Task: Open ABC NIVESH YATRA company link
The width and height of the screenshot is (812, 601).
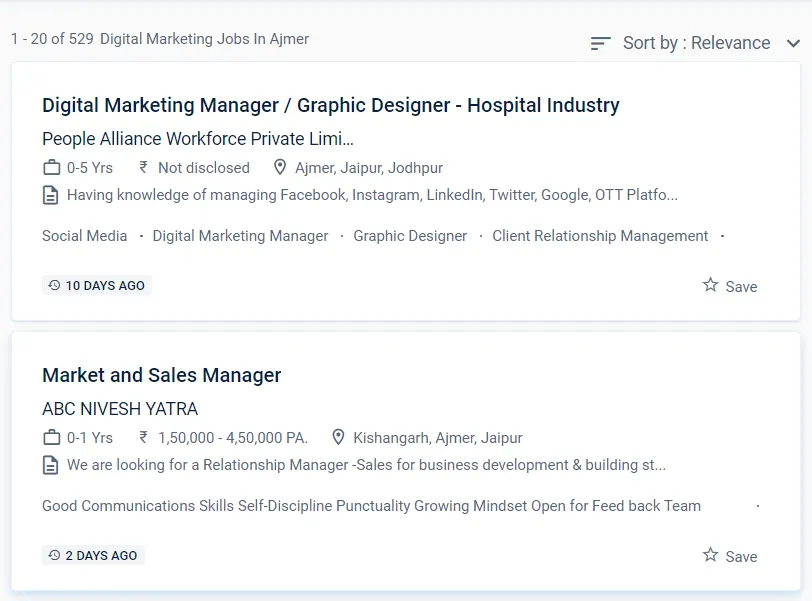Action: [120, 408]
